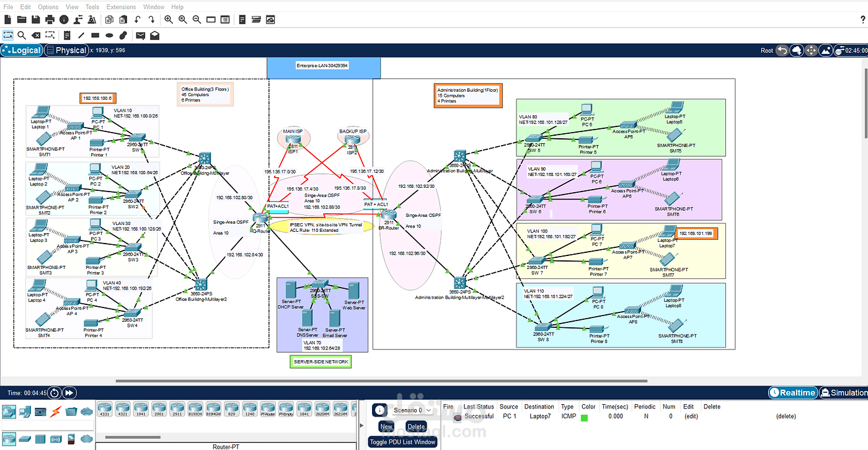
Task: Click the Fast Forward Time button
Action: coord(69,392)
